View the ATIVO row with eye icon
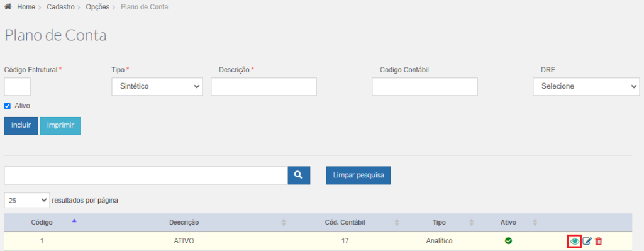 click(574, 241)
